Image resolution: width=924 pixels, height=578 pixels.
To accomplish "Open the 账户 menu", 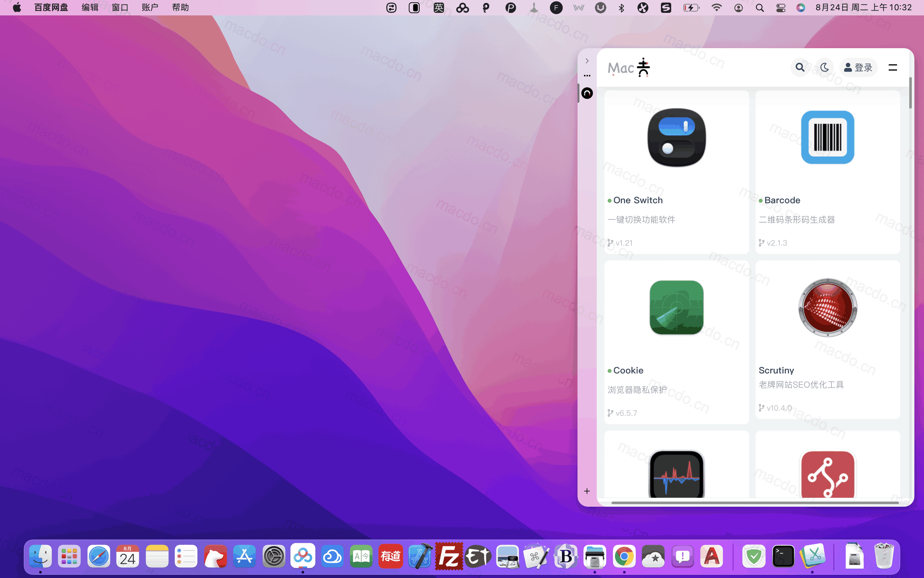I will click(x=150, y=8).
